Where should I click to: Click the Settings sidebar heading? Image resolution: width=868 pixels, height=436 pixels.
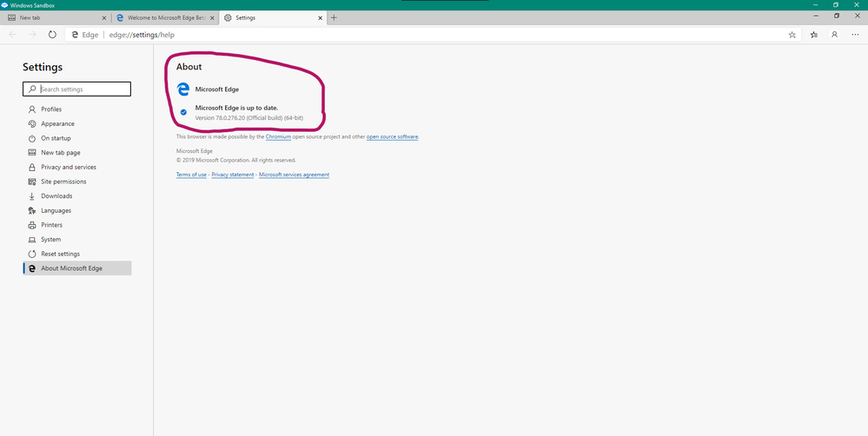pos(43,68)
